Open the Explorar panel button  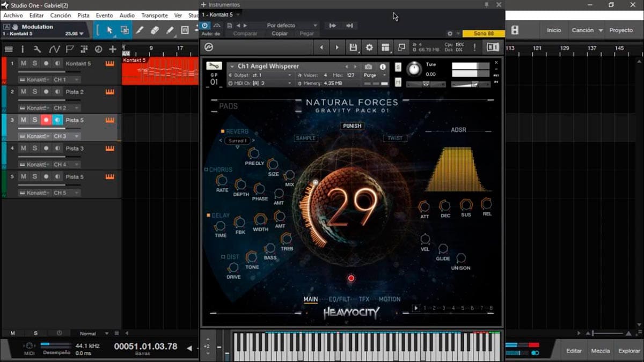coord(629,351)
